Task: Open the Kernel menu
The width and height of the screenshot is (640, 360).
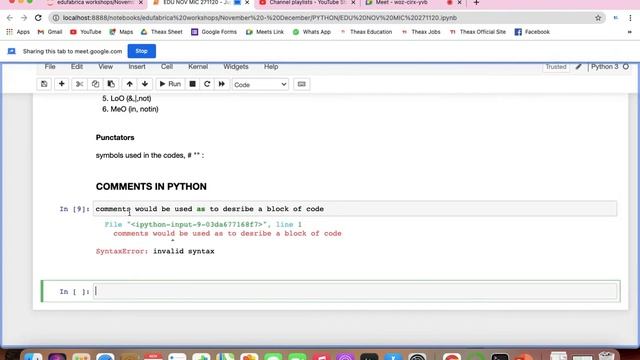Action: (198, 67)
